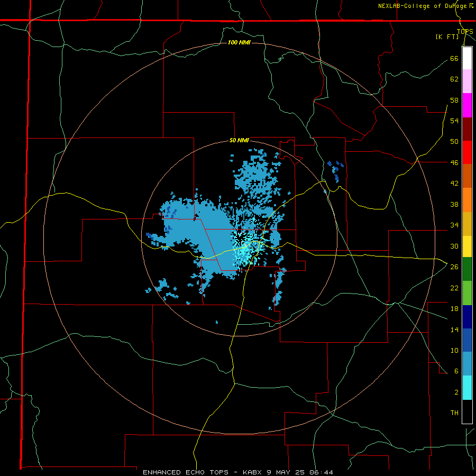Click the legend value '22'
Viewport: 476px width, 476px height.
coord(454,288)
